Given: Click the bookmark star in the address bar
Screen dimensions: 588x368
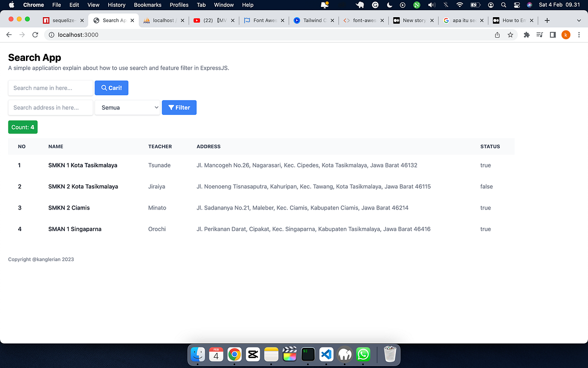Looking at the screenshot, I should pos(511,35).
